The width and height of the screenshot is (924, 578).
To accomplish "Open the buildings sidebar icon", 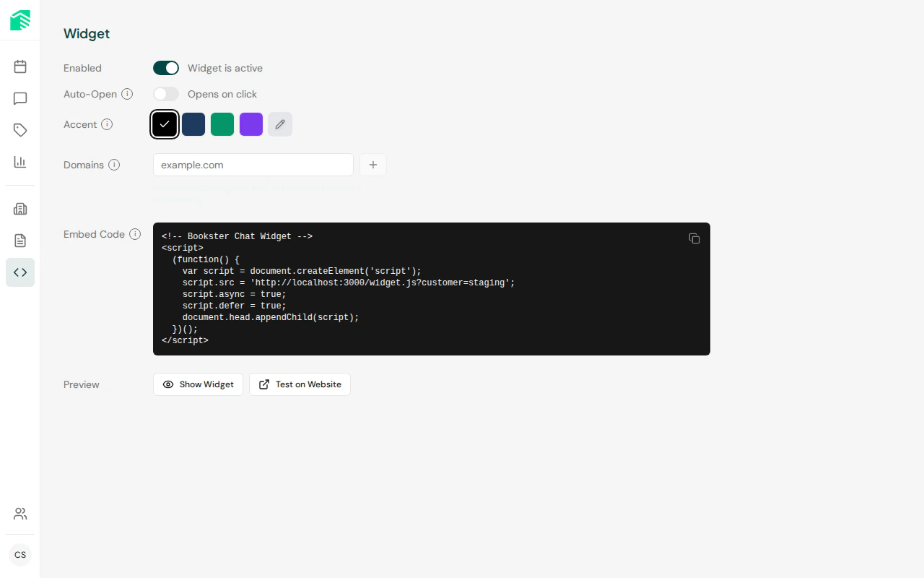I will pyautogui.click(x=20, y=209).
